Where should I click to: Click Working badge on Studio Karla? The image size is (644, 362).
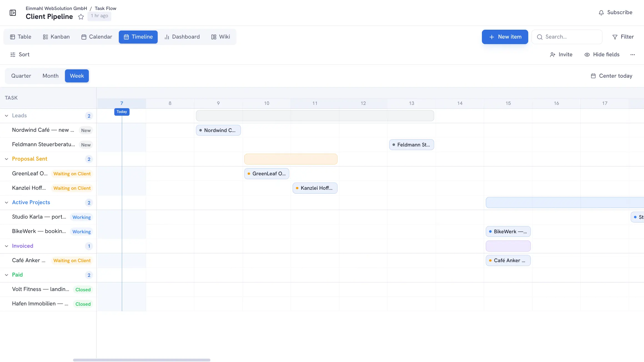(x=82, y=217)
